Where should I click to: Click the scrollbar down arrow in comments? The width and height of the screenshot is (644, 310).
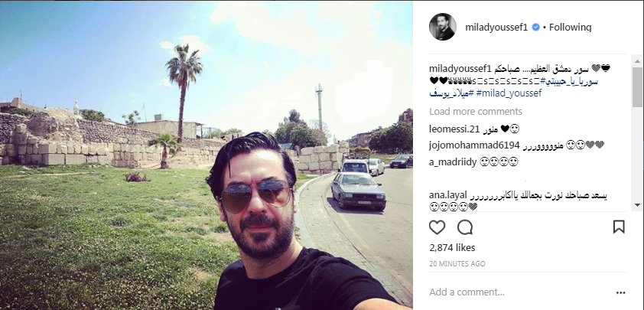[637, 204]
